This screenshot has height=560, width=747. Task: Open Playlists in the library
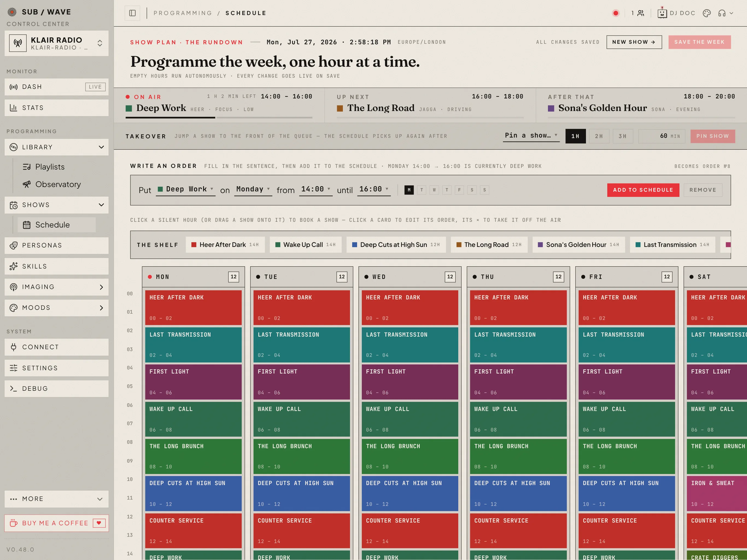(x=49, y=167)
